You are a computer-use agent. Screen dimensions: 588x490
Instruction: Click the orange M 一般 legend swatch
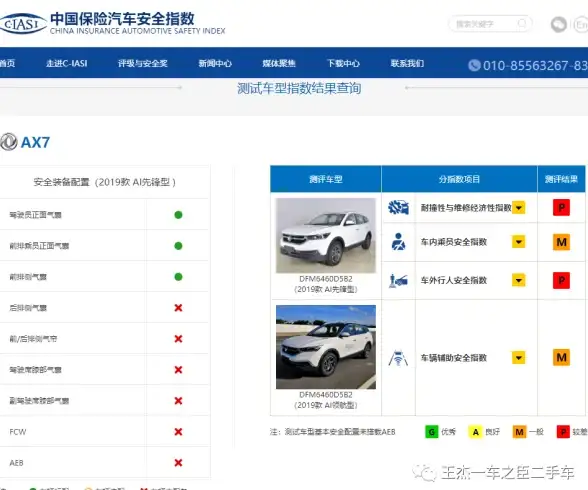coord(519,432)
